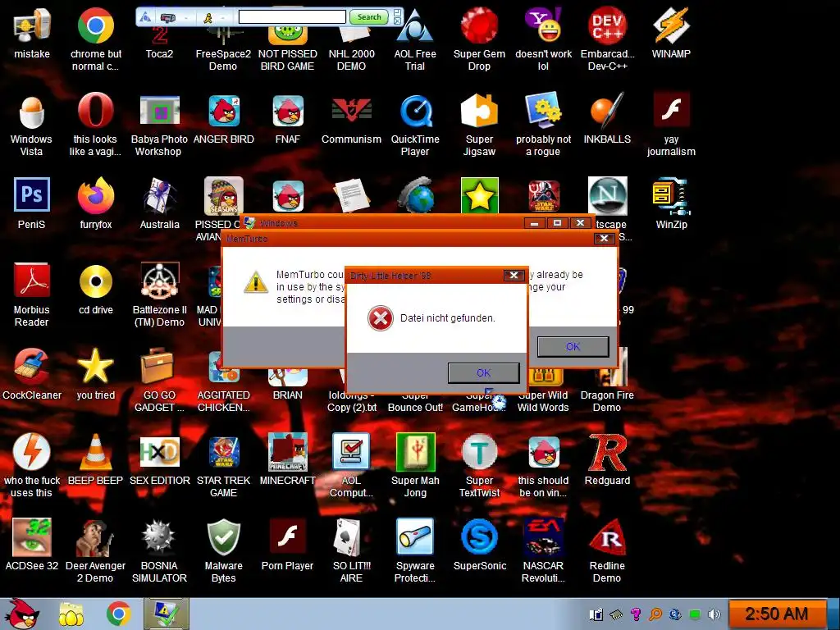Viewport: 840px width, 630px height.
Task: Open the eggs folder icon on taskbar
Action: pyautogui.click(x=71, y=614)
